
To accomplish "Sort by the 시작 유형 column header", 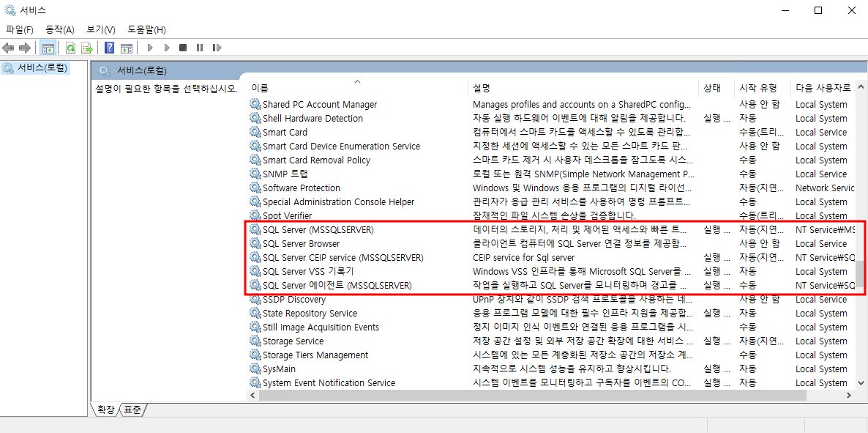I will pyautogui.click(x=763, y=88).
